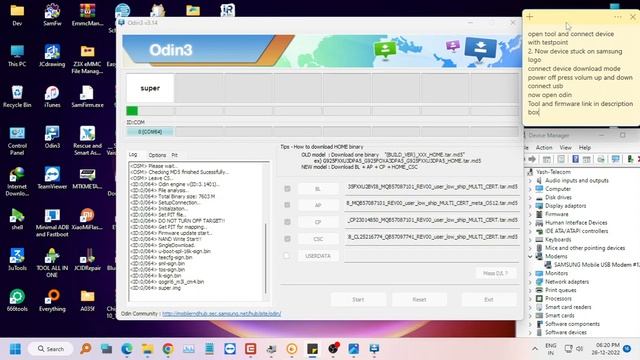Open the XiaoMiFlash desktop shortcut

[87, 218]
